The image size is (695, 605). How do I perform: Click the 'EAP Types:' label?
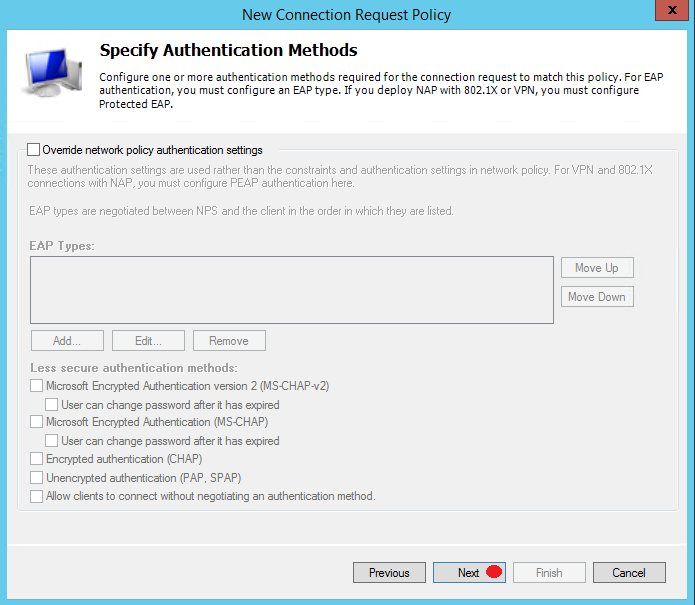[62, 246]
